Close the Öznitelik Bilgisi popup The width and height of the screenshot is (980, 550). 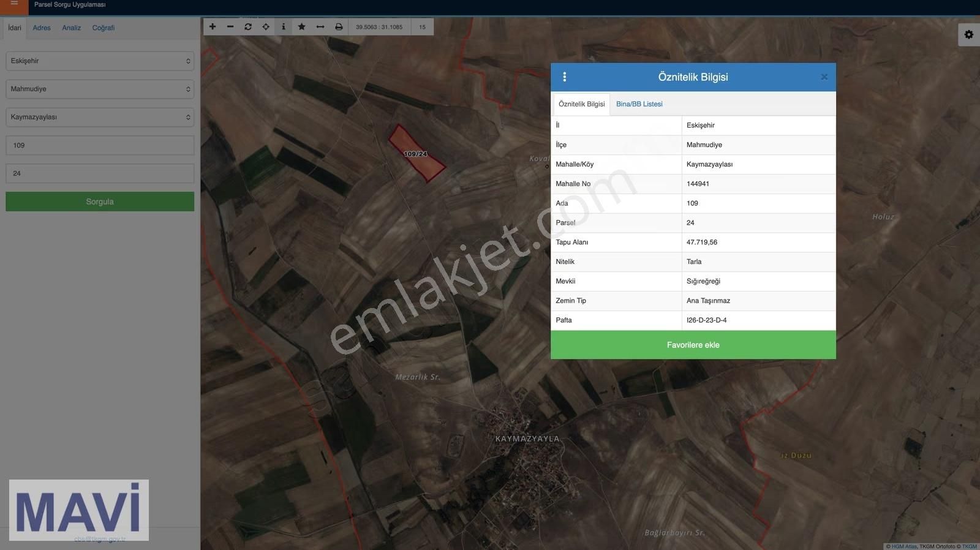click(824, 77)
